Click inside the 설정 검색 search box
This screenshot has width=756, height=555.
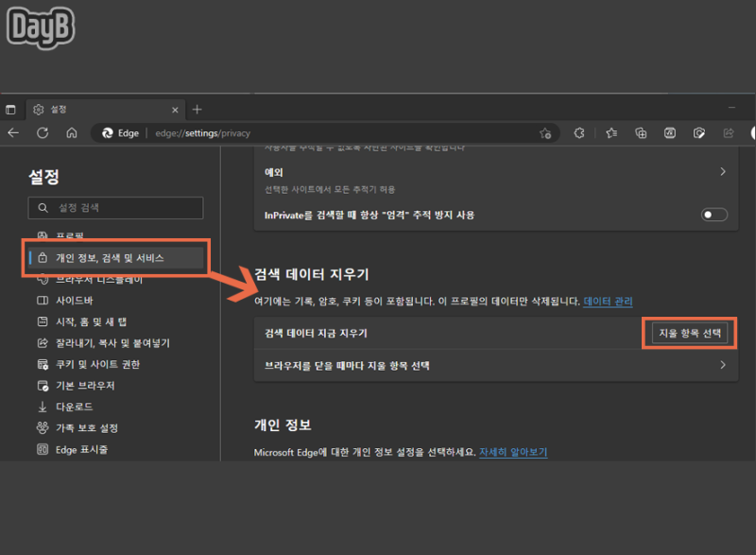click(x=115, y=208)
